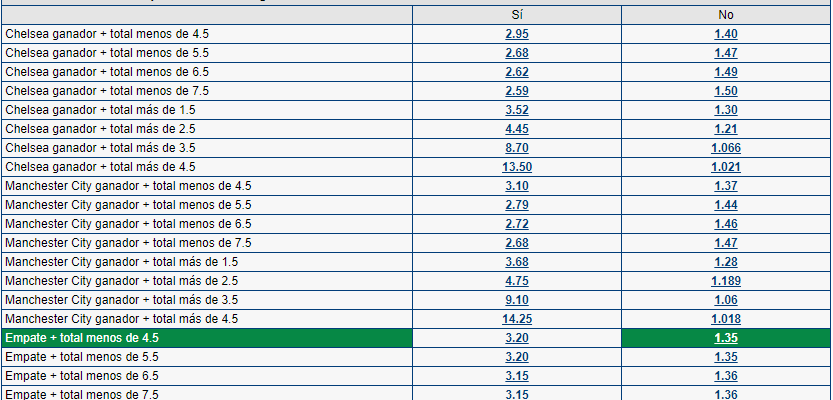Pick No odds 1.21 for Chelsea más de 2.5
Image resolution: width=833 pixels, height=400 pixels.
click(726, 129)
